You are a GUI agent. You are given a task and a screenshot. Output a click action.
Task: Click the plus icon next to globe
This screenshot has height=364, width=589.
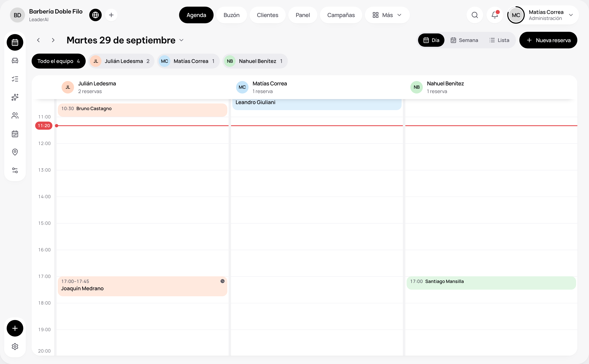111,15
